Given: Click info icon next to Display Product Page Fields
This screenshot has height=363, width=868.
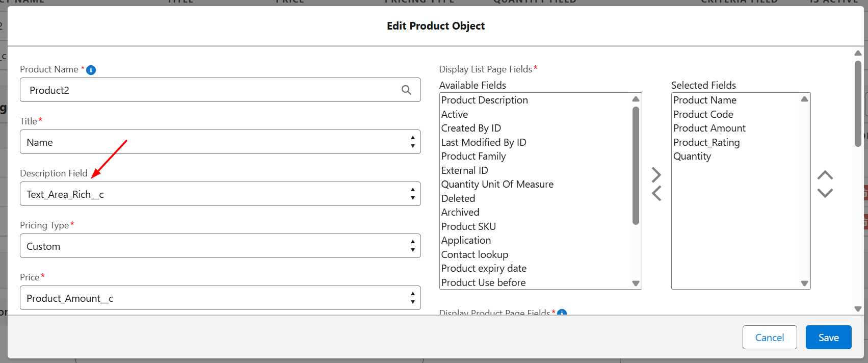Looking at the screenshot, I should (x=562, y=313).
